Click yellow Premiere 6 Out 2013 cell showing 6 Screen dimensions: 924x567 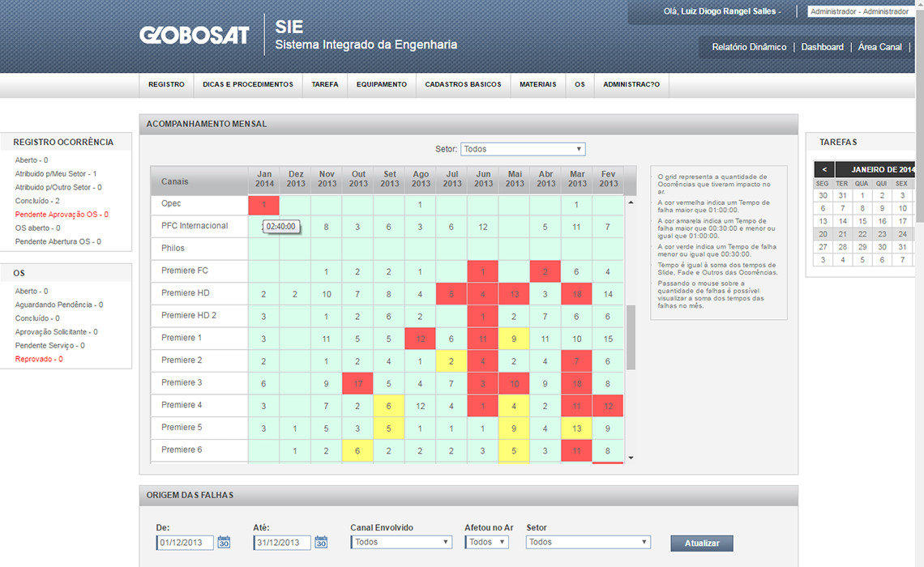coord(357,450)
